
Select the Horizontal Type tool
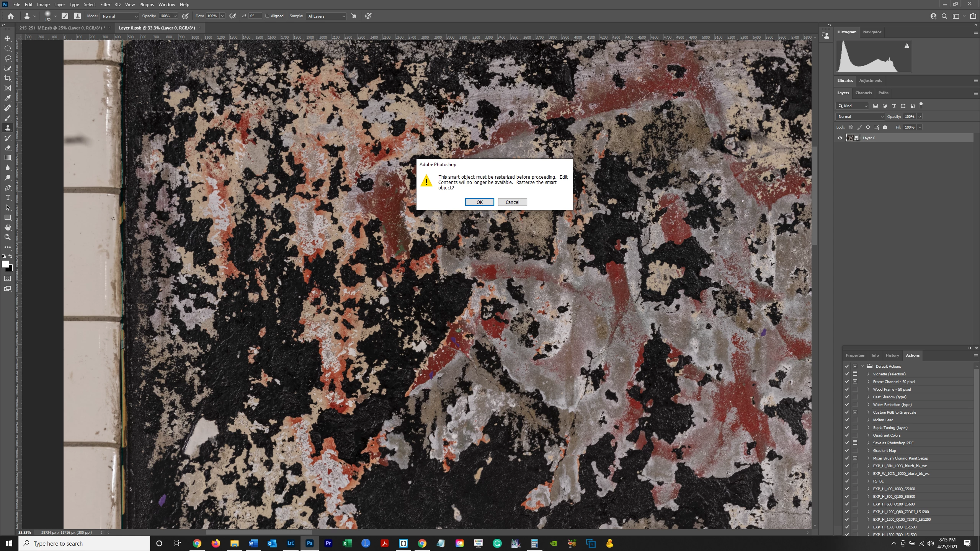click(x=8, y=197)
